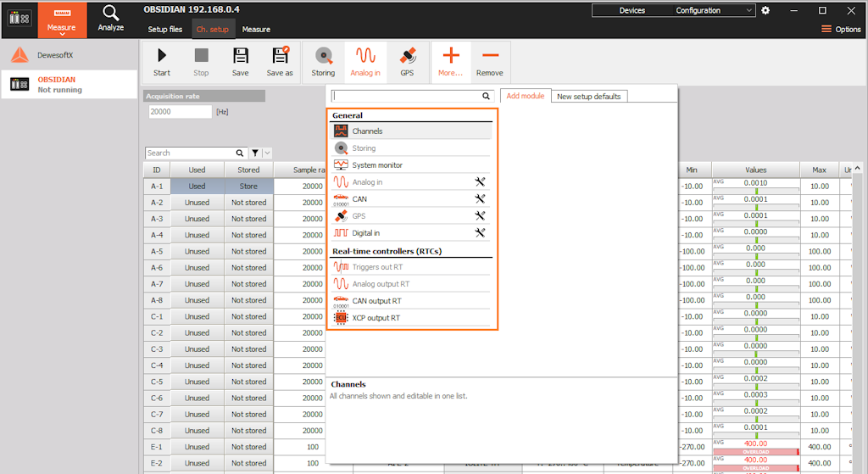Toggle Not stored for channel A-3
The width and height of the screenshot is (868, 474).
click(248, 219)
